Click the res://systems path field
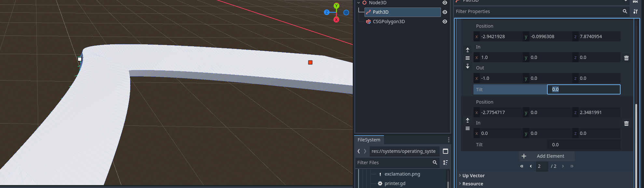 point(404,151)
